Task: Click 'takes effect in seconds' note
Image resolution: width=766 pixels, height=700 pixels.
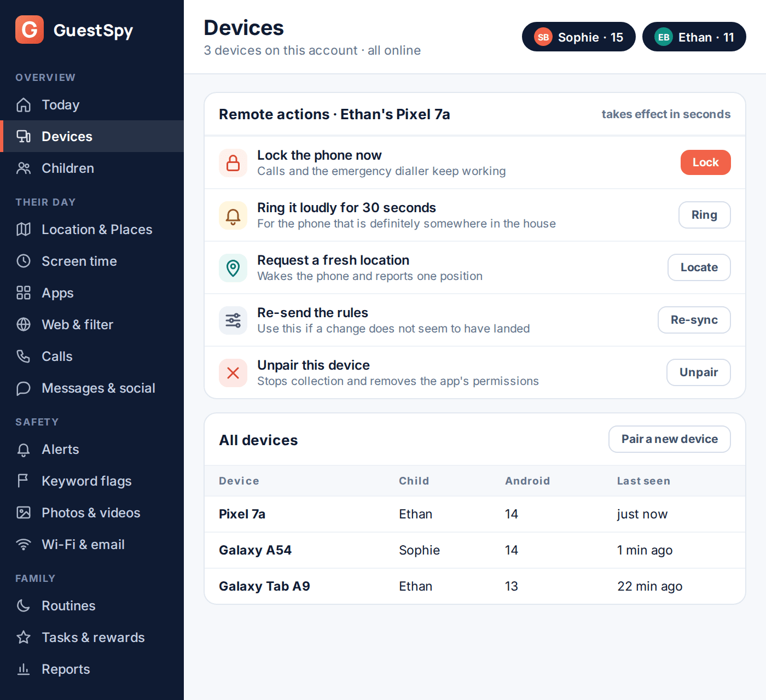Action: (x=666, y=114)
